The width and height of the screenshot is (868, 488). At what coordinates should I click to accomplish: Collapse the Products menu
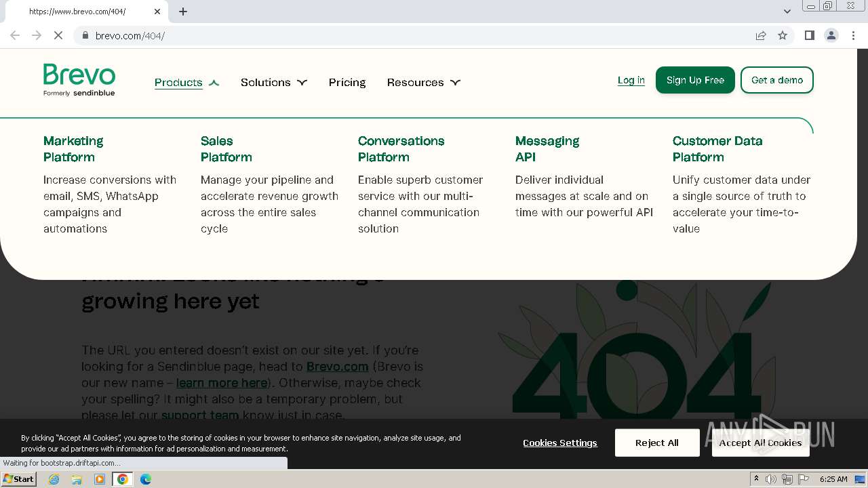(186, 83)
